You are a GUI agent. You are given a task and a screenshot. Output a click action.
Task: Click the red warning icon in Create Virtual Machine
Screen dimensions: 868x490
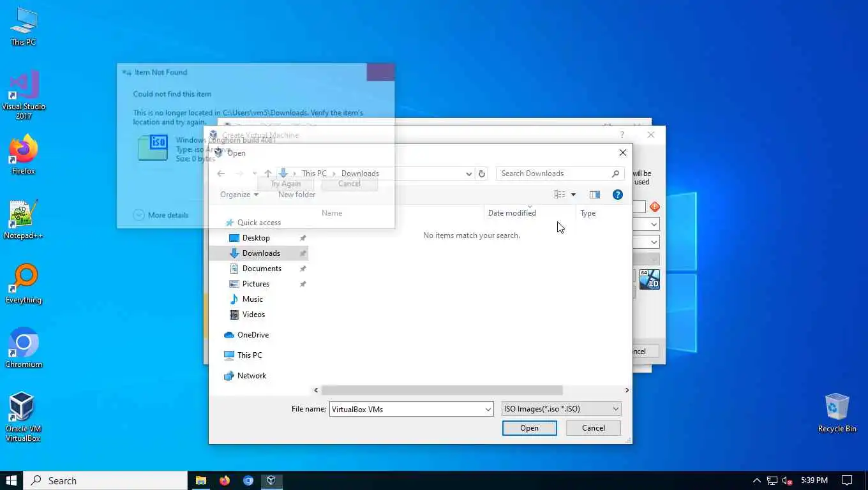click(654, 207)
